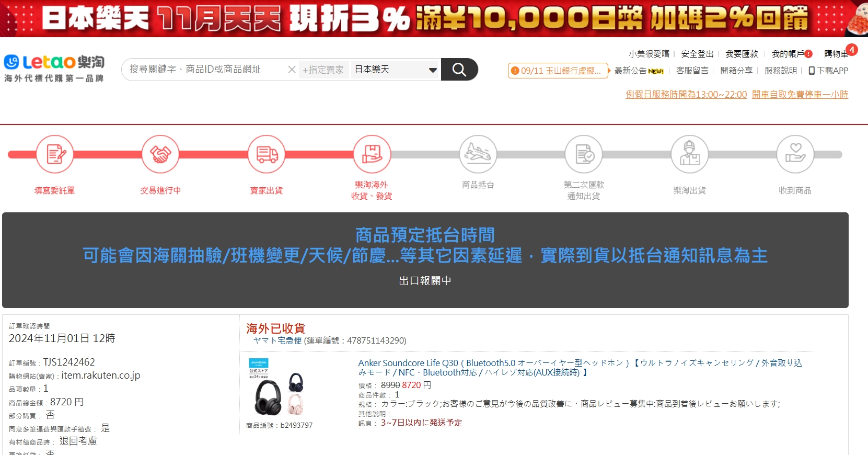Open 我要匯款 remittance page
The image size is (868, 455).
tap(742, 54)
